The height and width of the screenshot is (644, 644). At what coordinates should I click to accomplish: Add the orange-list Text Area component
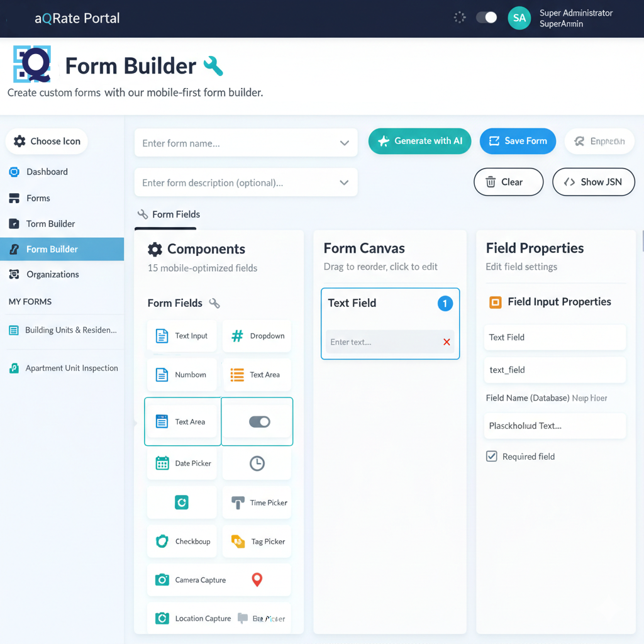[257, 375]
